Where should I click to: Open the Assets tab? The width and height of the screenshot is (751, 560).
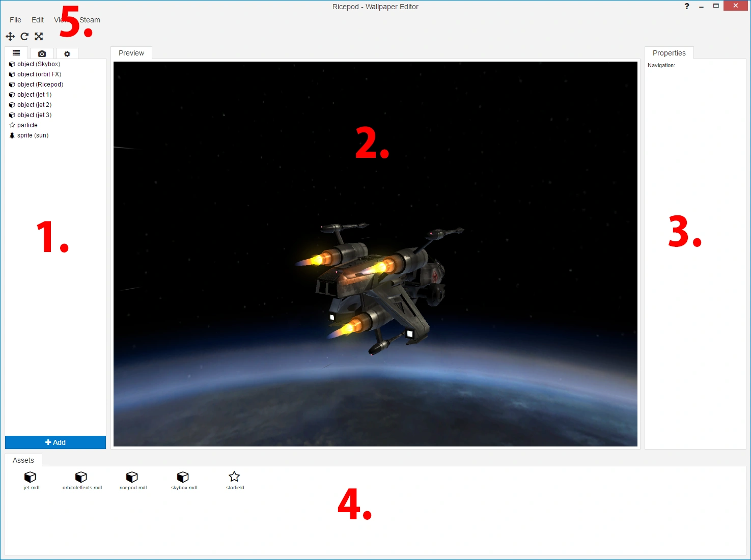coord(23,460)
